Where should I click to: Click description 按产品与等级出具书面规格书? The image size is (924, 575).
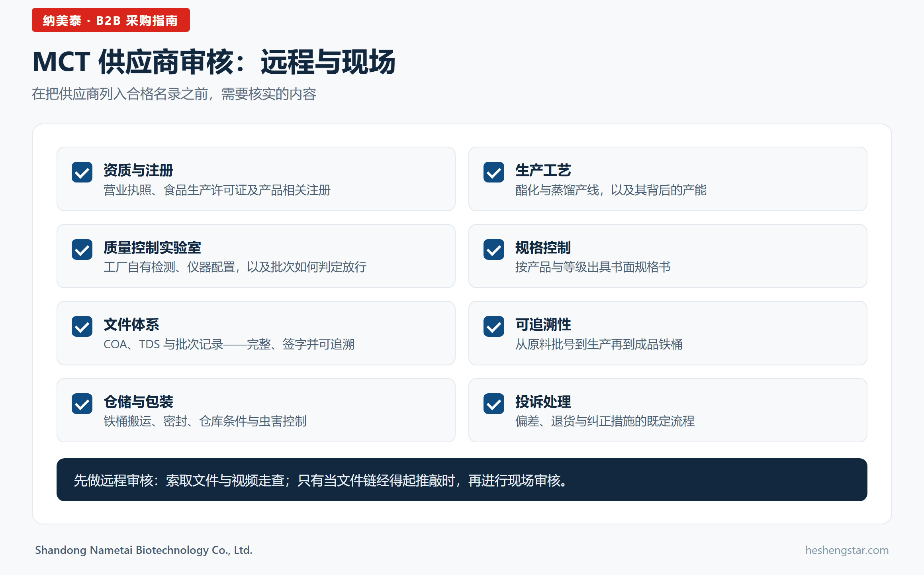click(593, 267)
